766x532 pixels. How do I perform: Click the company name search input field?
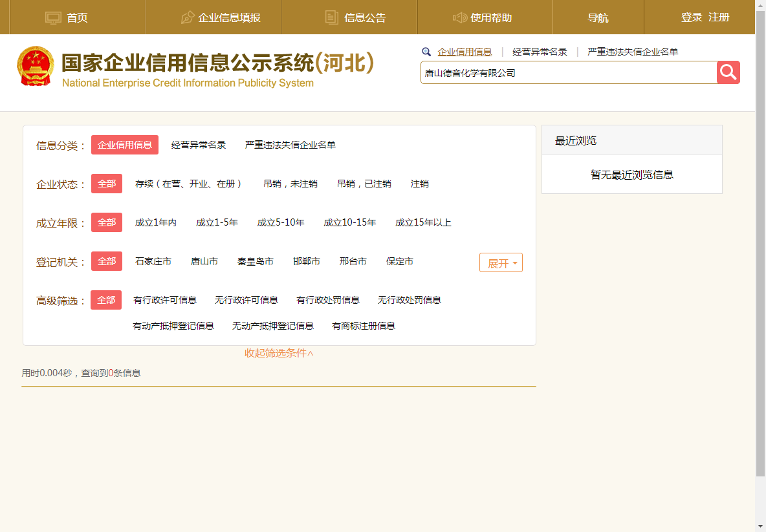(568, 73)
